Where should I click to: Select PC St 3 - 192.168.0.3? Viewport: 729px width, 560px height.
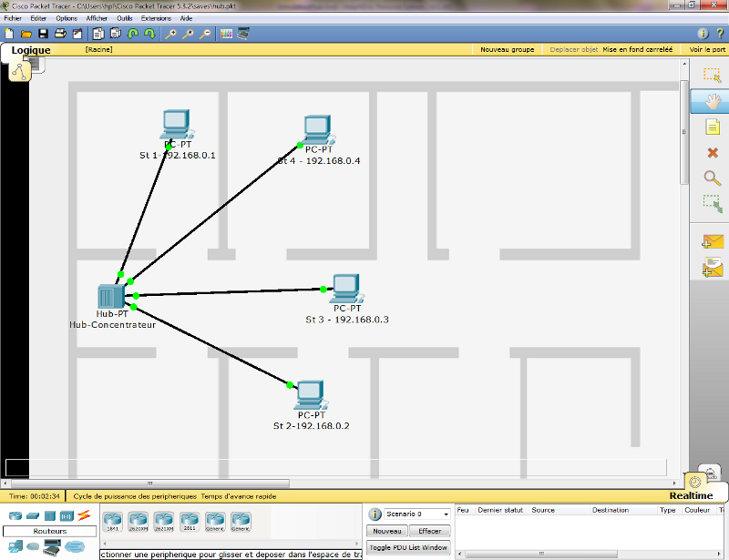point(346,289)
